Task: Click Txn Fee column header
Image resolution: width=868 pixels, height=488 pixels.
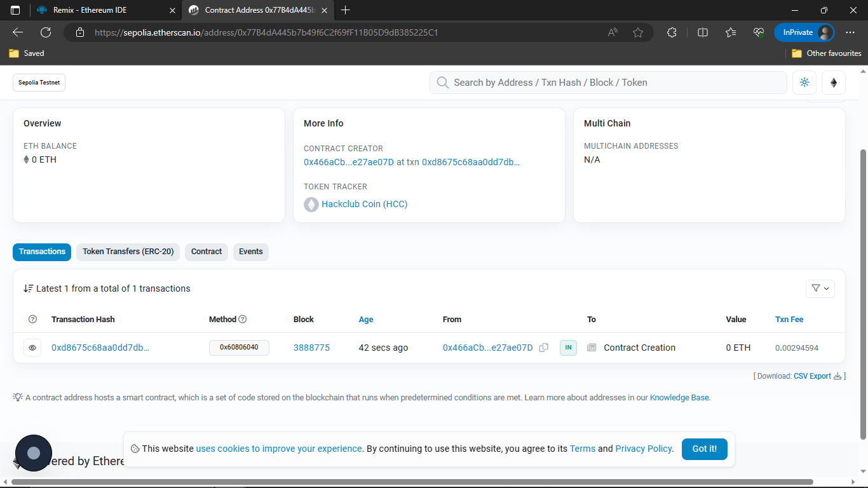Action: (789, 320)
